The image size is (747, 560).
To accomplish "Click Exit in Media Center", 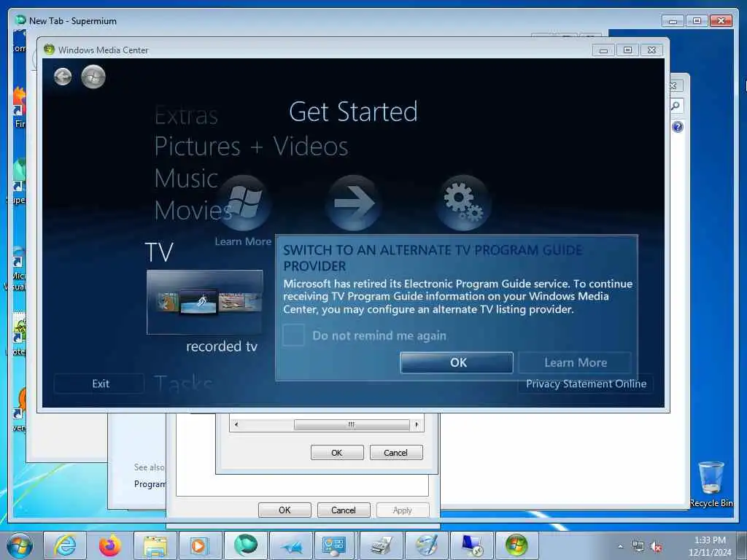I will coord(100,384).
